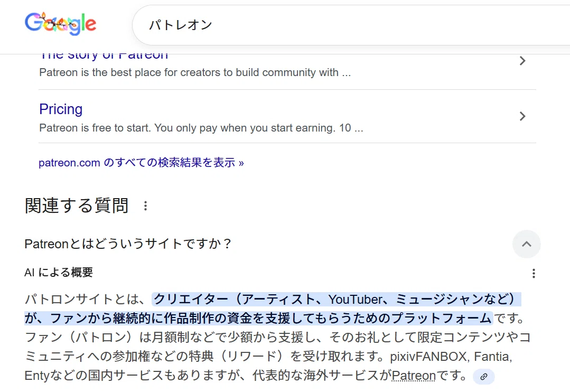Click the Google holiday logo
The height and width of the screenshot is (392, 570).
pyautogui.click(x=60, y=24)
